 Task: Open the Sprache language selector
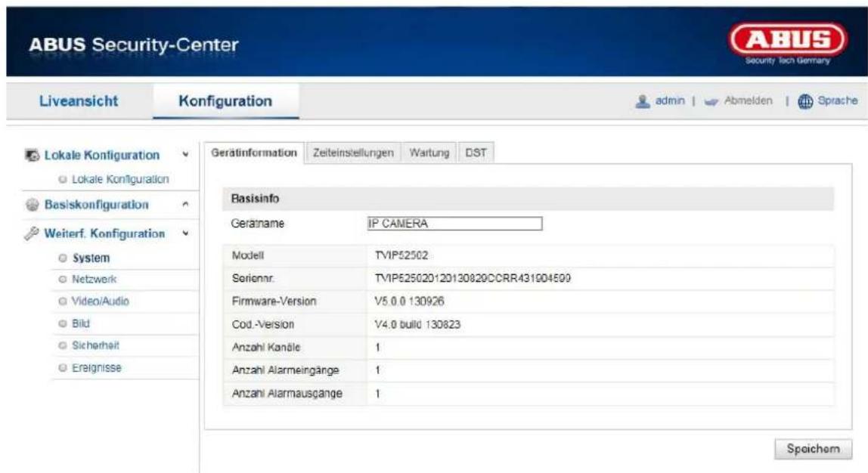click(x=838, y=100)
